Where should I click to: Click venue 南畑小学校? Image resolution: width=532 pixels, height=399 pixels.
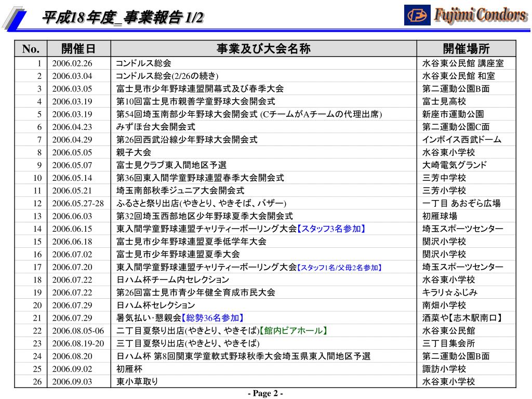(444, 305)
